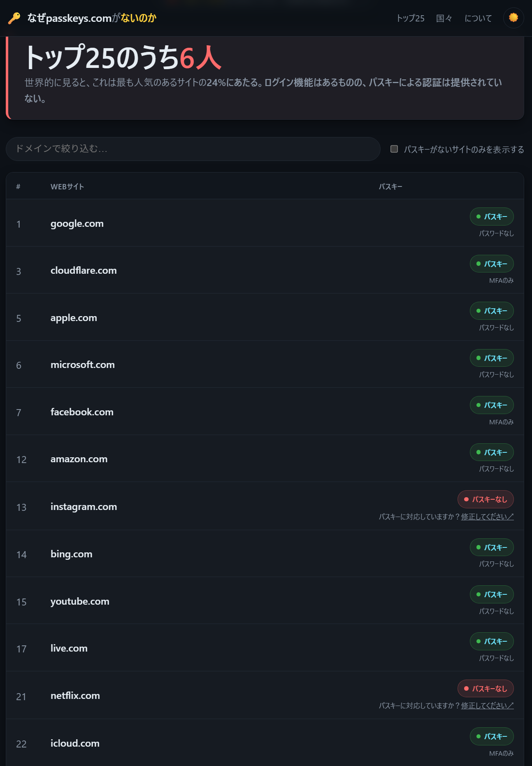Click the パスキー badge in microsoft.com row
The width and height of the screenshot is (532, 766).
(492, 358)
